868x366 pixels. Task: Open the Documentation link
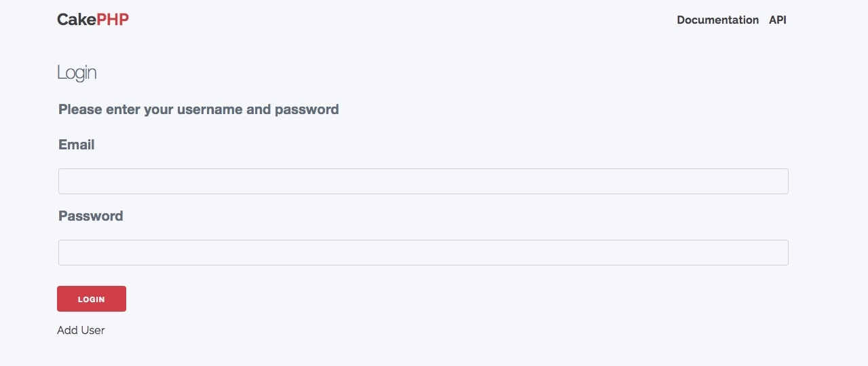click(x=717, y=20)
